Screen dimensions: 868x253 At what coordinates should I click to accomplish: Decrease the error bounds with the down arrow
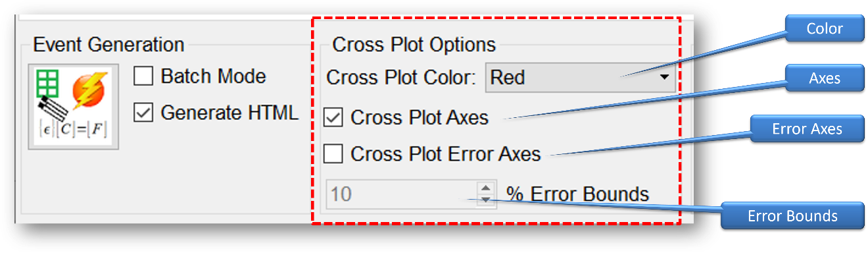(x=485, y=200)
